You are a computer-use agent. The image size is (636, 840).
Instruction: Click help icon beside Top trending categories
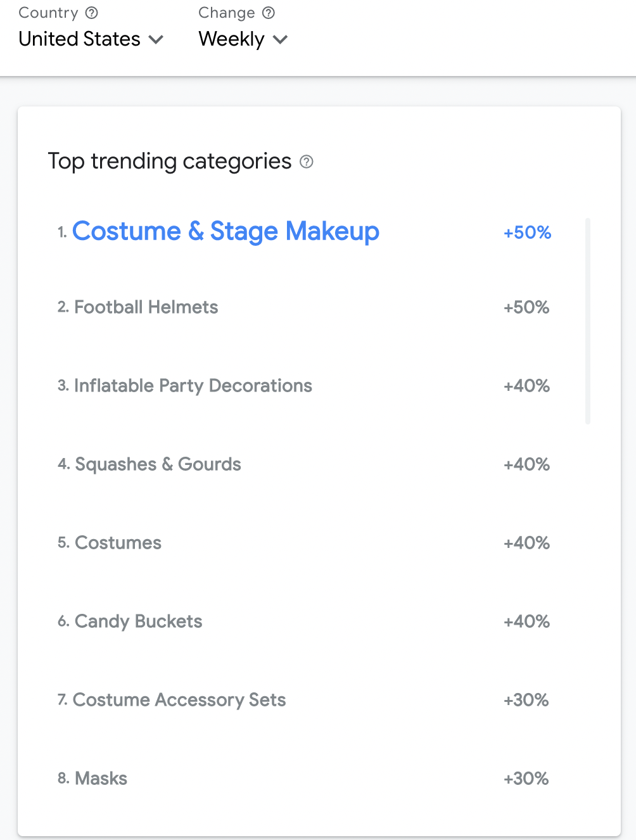[307, 162]
